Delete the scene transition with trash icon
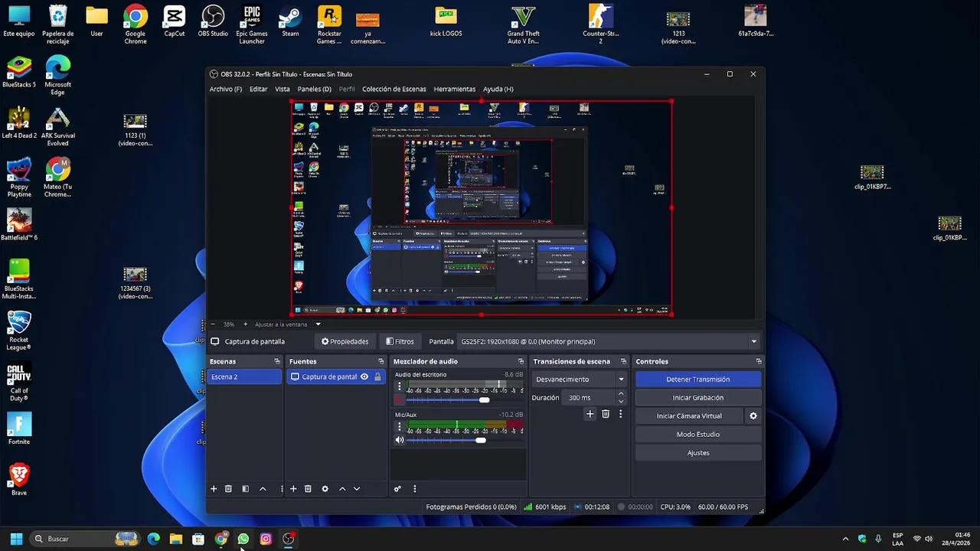Screen dimensions: 980x551 (605, 414)
